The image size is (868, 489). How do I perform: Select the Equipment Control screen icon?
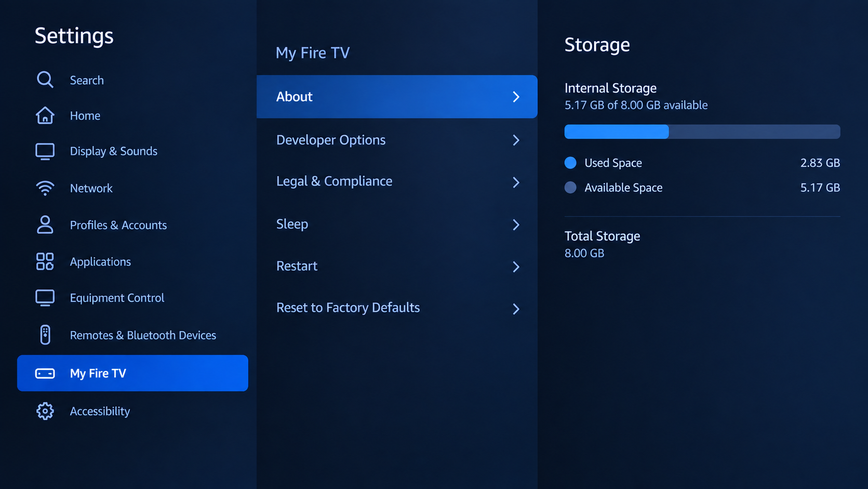[45, 298]
